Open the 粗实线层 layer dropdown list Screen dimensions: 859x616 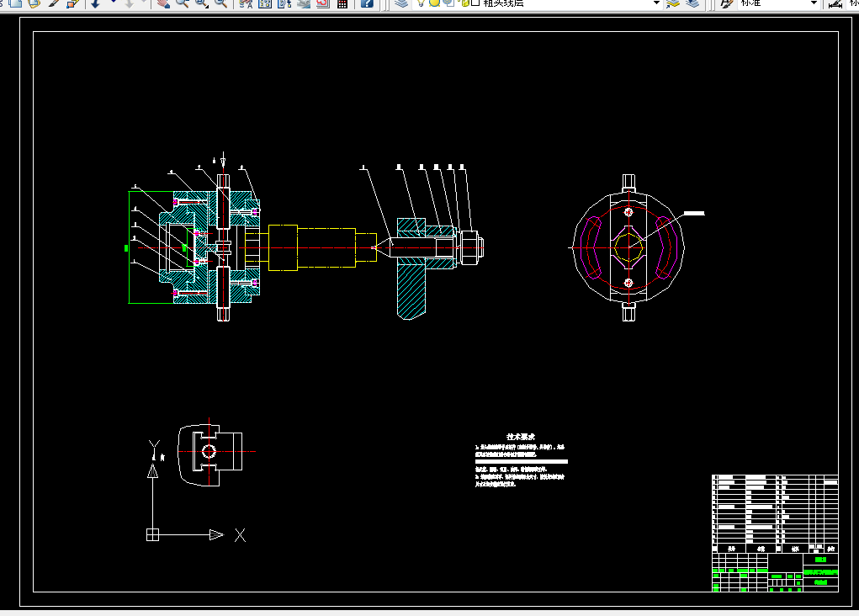[656, 3]
